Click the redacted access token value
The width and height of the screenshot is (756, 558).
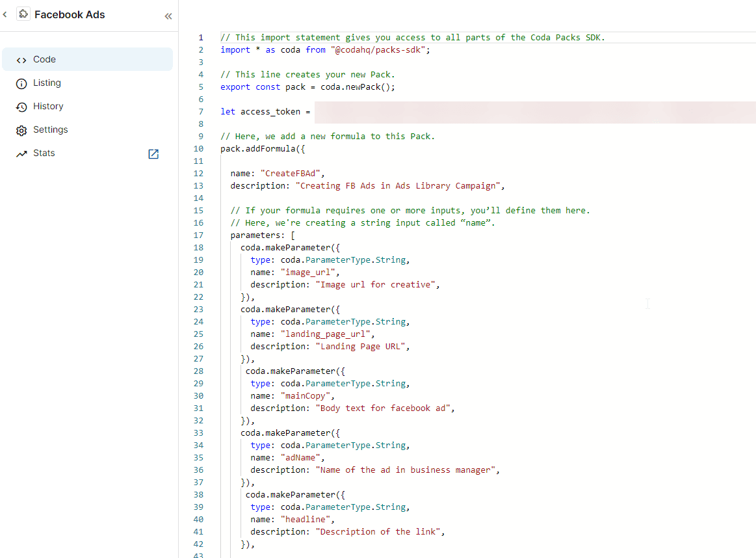click(535, 112)
